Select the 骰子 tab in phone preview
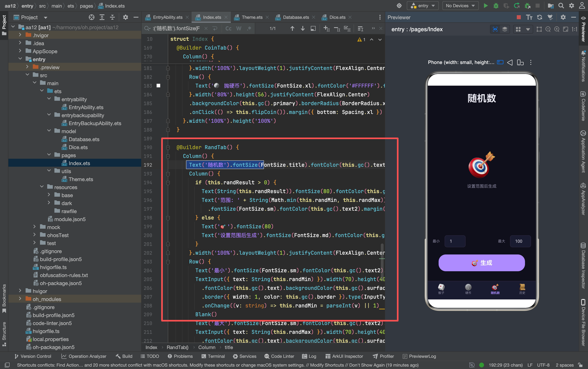The width and height of the screenshot is (588, 369). (x=441, y=289)
